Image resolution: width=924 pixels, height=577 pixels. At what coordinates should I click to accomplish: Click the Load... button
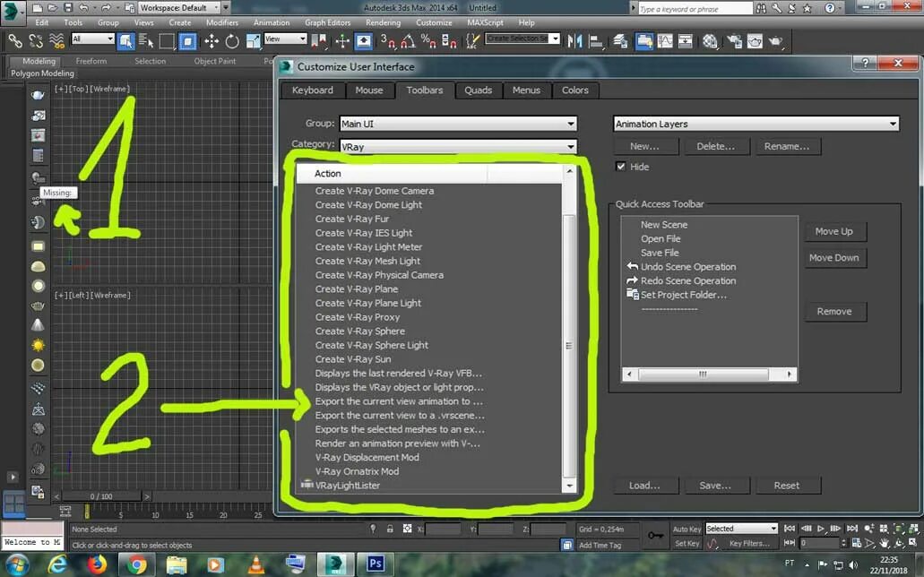(646, 485)
